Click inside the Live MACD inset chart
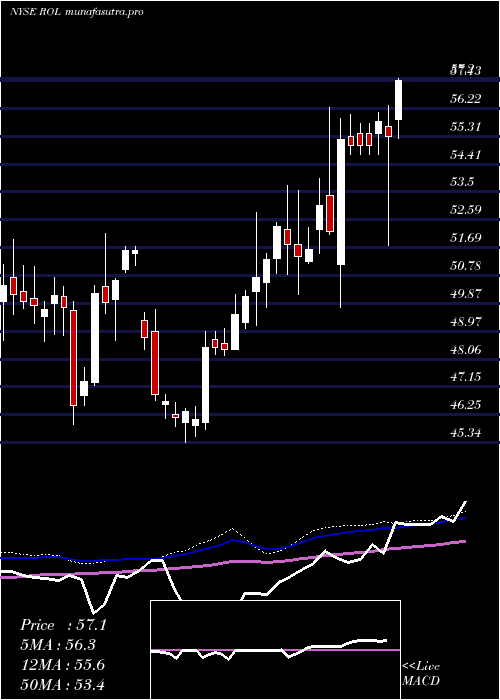This screenshot has height=700, width=500. pos(275,650)
